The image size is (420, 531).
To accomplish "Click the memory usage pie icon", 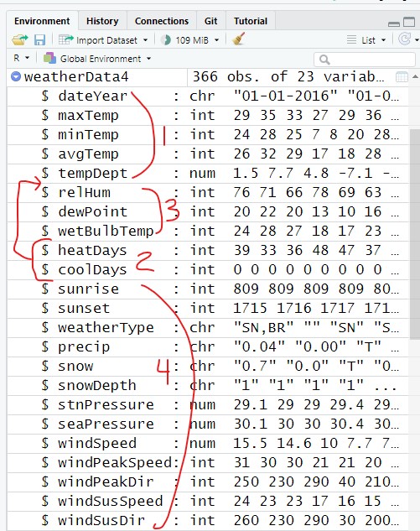I will pyautogui.click(x=165, y=40).
